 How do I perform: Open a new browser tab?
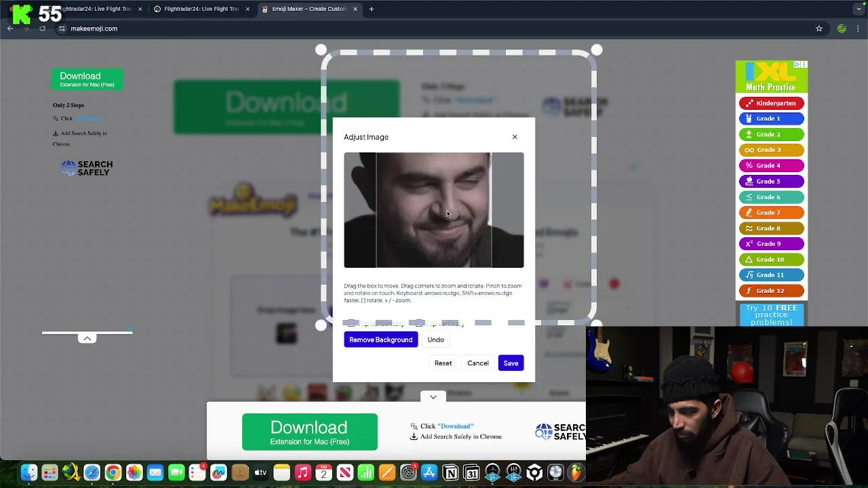tap(372, 9)
